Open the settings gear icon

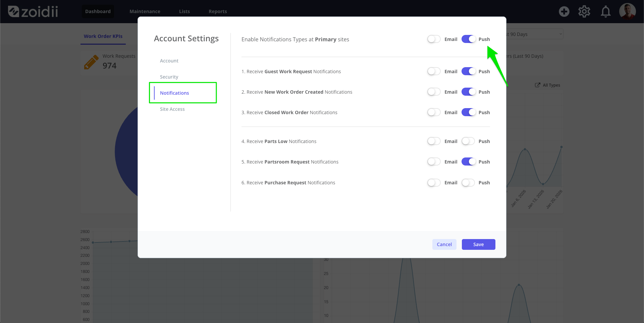[x=584, y=12]
